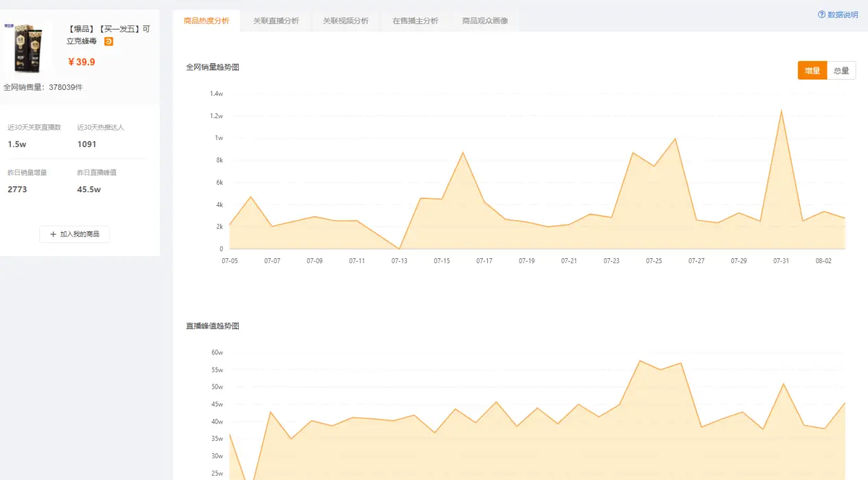Open the 关联直播分析 tab
This screenshot has width=868, height=480.
[276, 21]
